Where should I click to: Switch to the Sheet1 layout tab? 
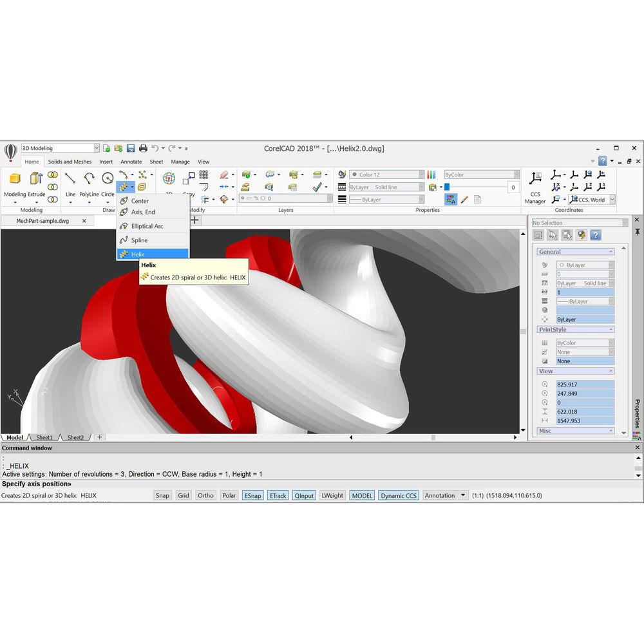point(44,437)
